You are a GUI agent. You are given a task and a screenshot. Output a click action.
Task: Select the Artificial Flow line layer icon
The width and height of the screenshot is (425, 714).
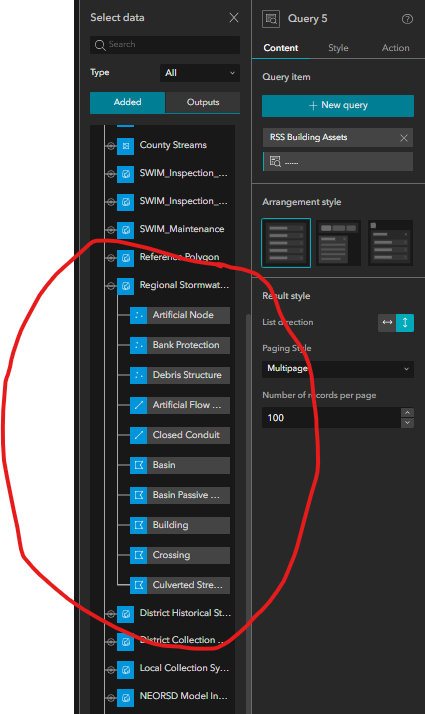[138, 405]
